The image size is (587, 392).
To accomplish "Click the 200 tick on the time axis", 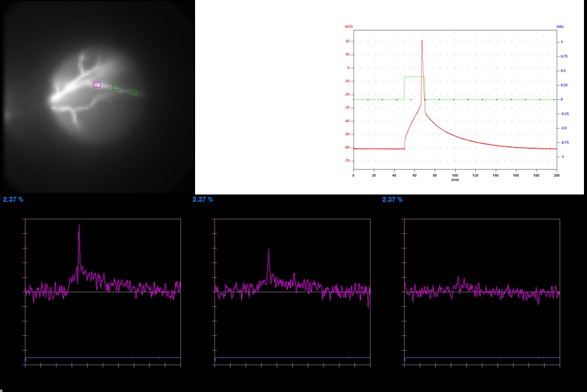I will pos(557,175).
